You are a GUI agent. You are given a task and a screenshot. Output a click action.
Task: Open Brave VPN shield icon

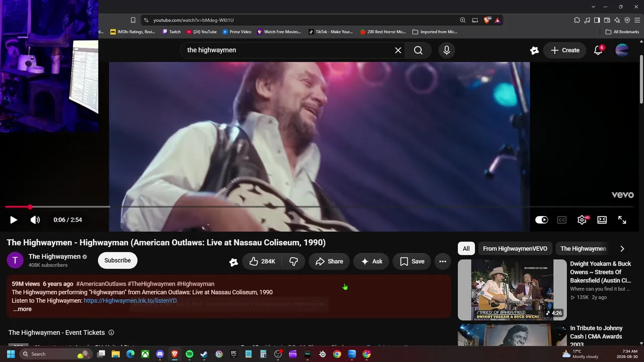[627, 20]
